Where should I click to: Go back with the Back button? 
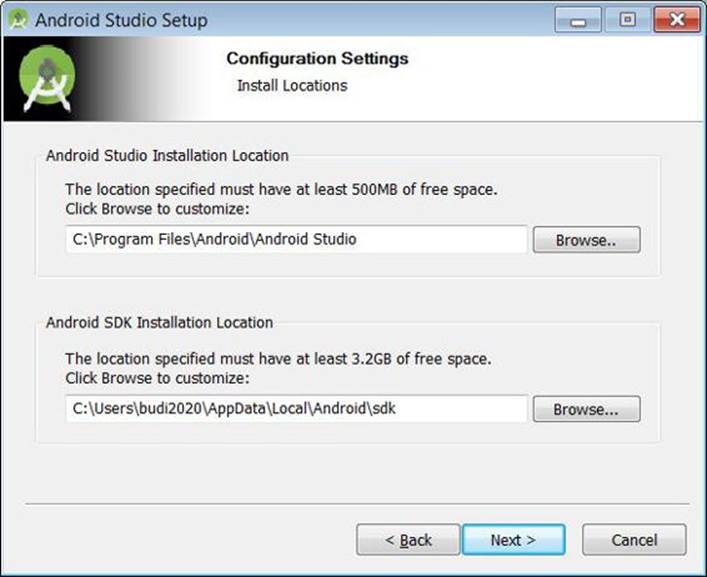(x=408, y=540)
